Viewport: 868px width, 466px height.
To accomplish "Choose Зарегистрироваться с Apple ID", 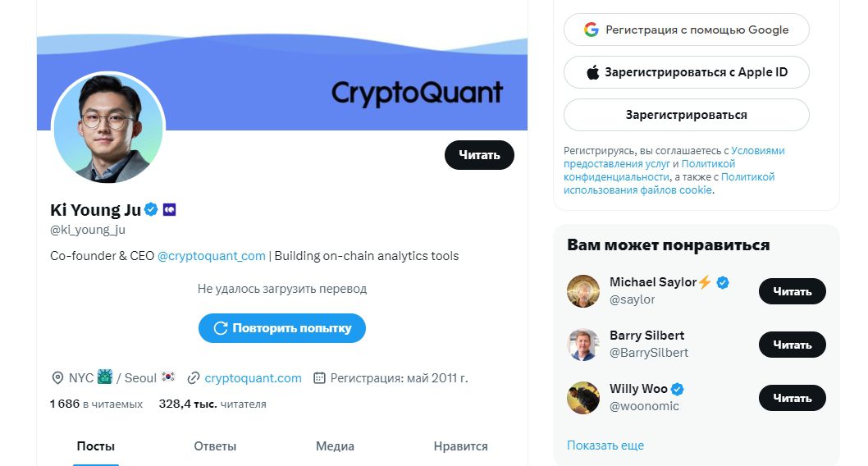I will (x=686, y=72).
